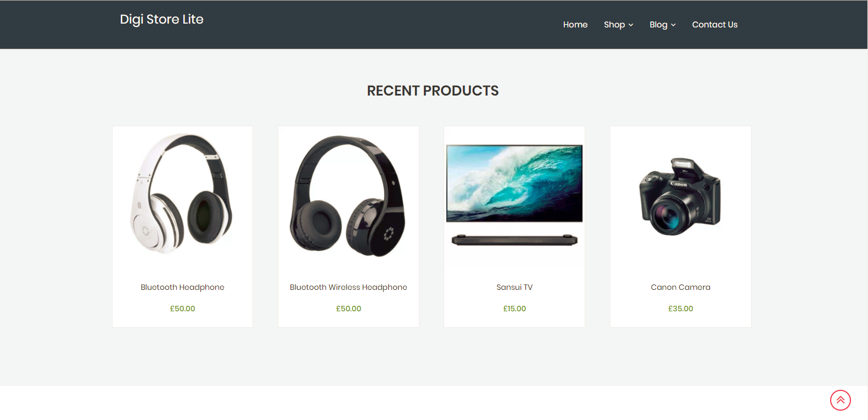This screenshot has height=420, width=868.
Task: Click the Digi Store Lite site title
Action: (161, 19)
